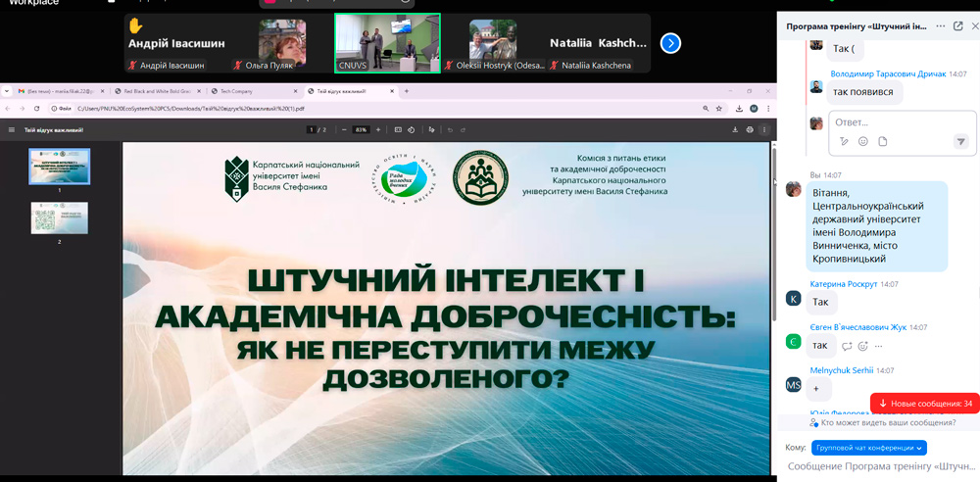Image resolution: width=980 pixels, height=482 pixels.
Task: Reload the page in browser
Action: click(37, 108)
